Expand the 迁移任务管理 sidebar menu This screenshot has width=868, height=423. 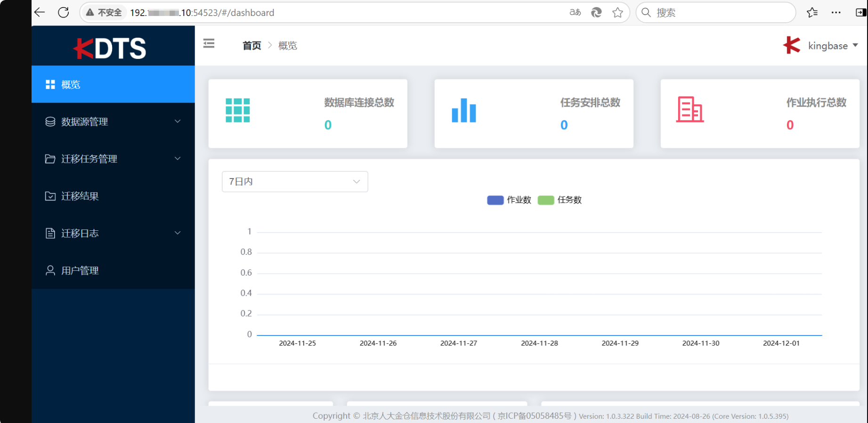click(x=113, y=159)
